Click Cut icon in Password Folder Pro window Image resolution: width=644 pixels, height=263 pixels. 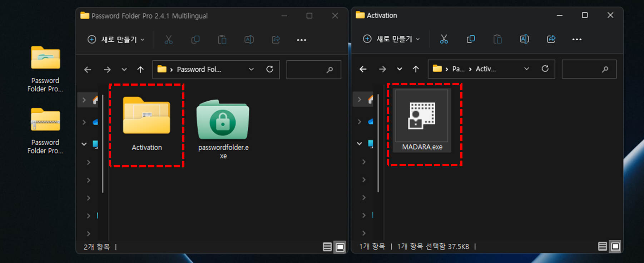(169, 40)
